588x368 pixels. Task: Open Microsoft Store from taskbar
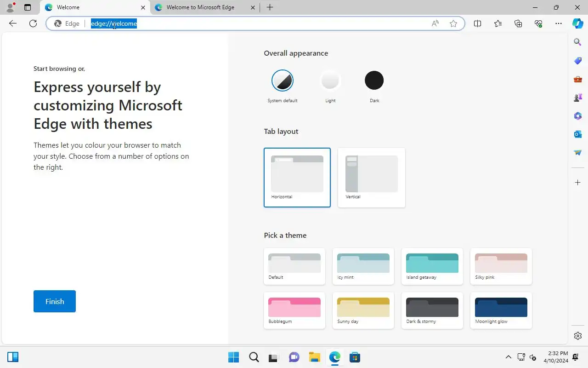[355, 357]
